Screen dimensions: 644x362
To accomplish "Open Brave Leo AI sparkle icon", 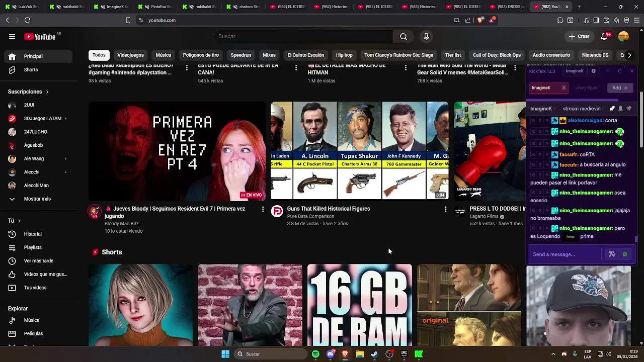I will click(x=616, y=20).
